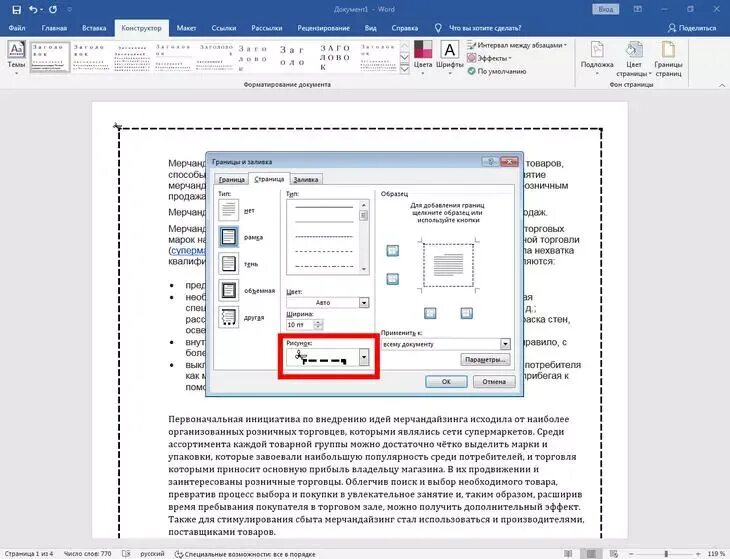730x559 pixels.
Task: Select the 'рамка' border setting icon
Action: [x=228, y=237]
